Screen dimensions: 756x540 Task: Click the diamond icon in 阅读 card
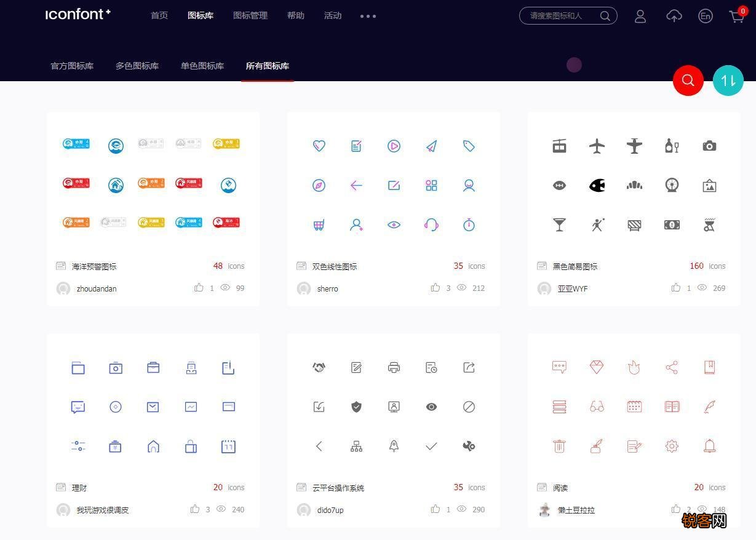[597, 367]
